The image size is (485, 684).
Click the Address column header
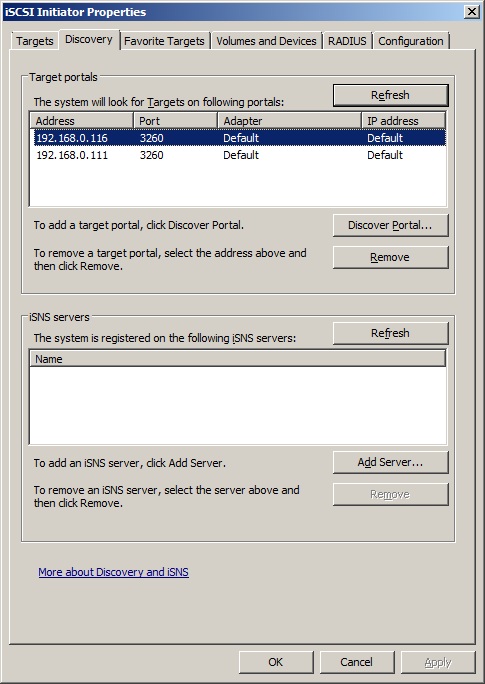coord(82,121)
